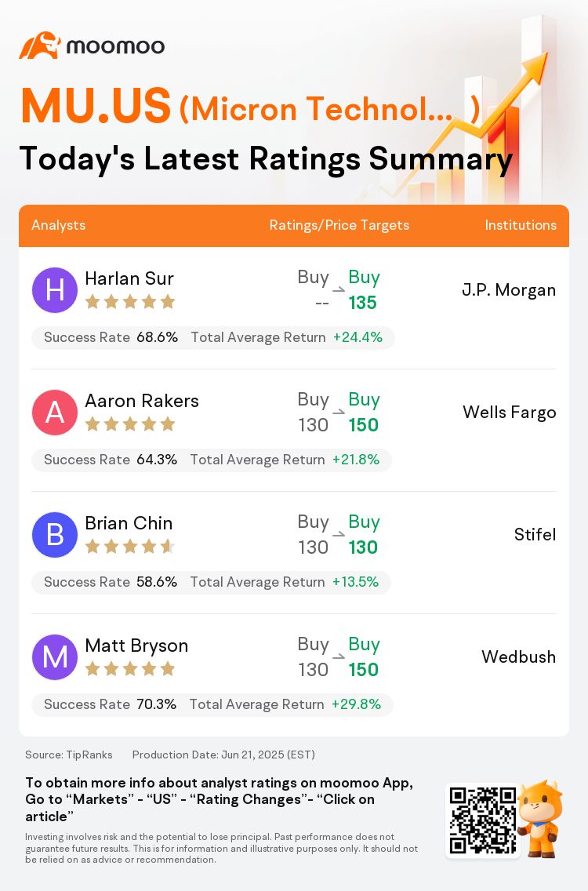The height and width of the screenshot is (891, 588).
Task: Click Aaron Rakers' red A avatar
Action: pos(55,413)
